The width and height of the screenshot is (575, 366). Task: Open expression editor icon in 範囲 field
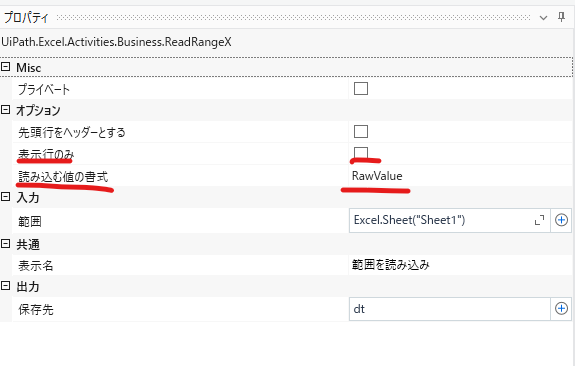(539, 220)
